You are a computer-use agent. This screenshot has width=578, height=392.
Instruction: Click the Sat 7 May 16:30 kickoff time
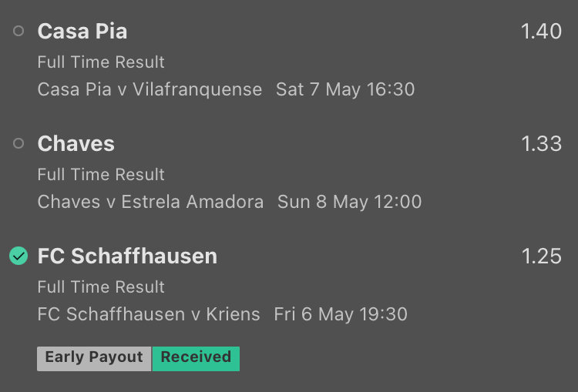click(345, 89)
